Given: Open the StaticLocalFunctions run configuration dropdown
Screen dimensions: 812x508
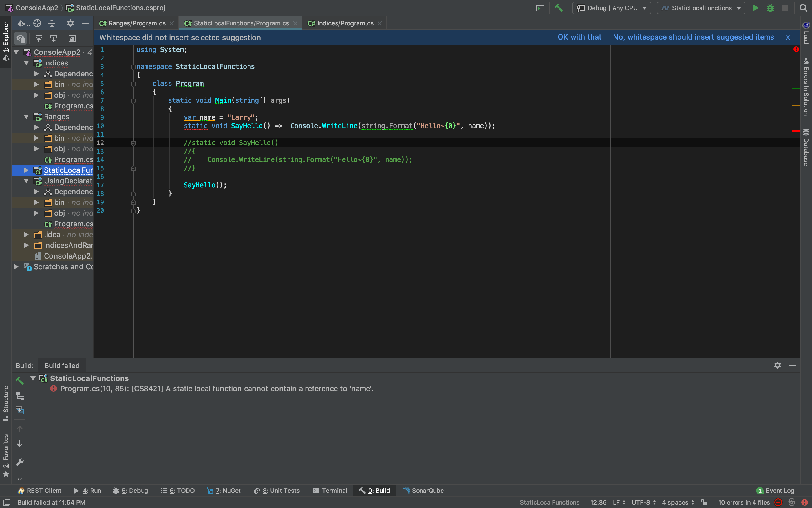Looking at the screenshot, I should tap(701, 8).
